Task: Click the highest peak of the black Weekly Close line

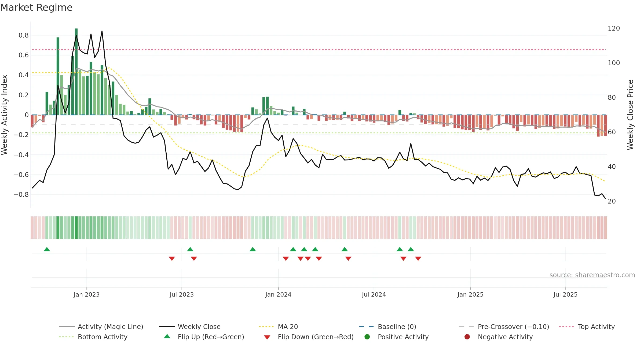Action: point(102,31)
